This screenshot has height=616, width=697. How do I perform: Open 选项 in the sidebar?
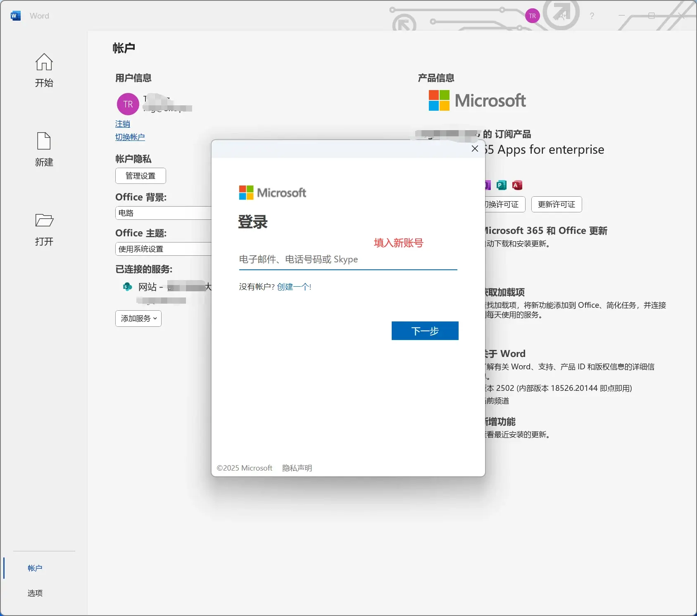[35, 593]
